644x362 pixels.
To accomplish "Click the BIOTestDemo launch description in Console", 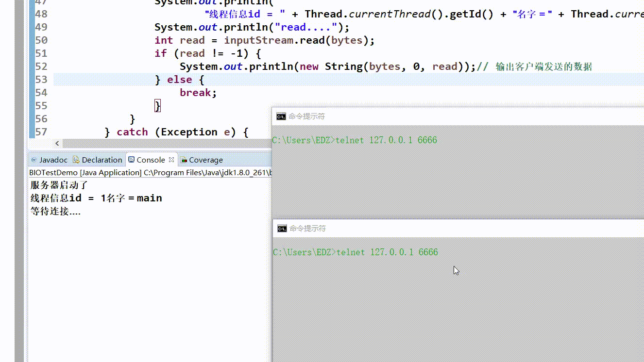I will point(150,173).
